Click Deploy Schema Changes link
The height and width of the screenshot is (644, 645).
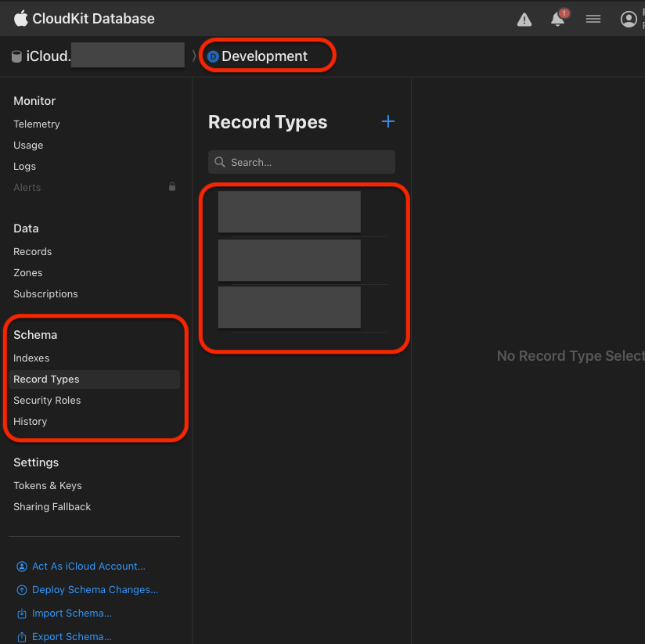tap(95, 590)
